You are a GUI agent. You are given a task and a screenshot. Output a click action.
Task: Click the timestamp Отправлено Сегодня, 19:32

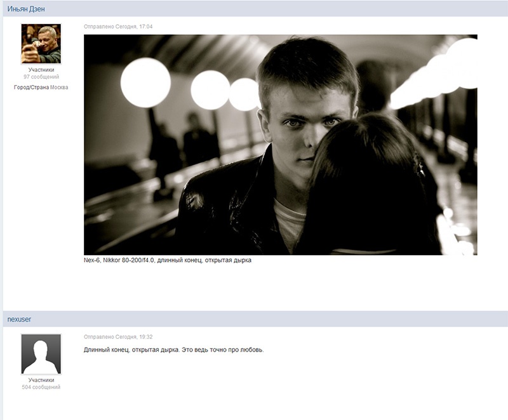point(118,337)
